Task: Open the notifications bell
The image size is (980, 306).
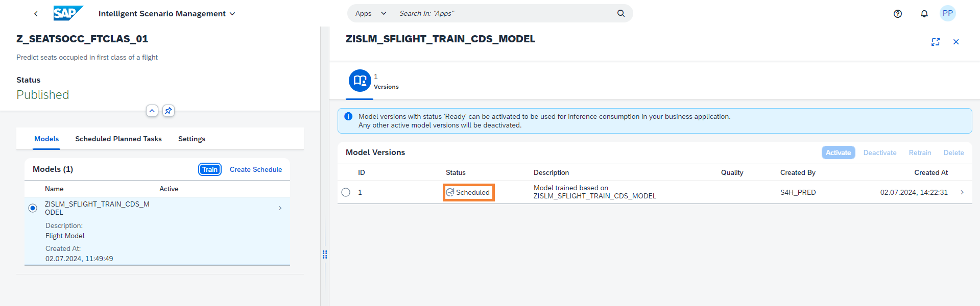Action: tap(924, 14)
